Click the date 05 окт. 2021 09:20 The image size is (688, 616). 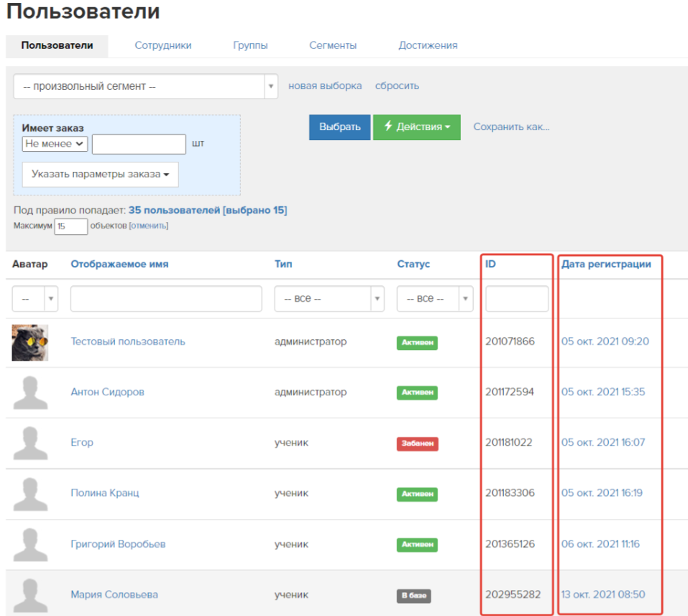(x=605, y=342)
